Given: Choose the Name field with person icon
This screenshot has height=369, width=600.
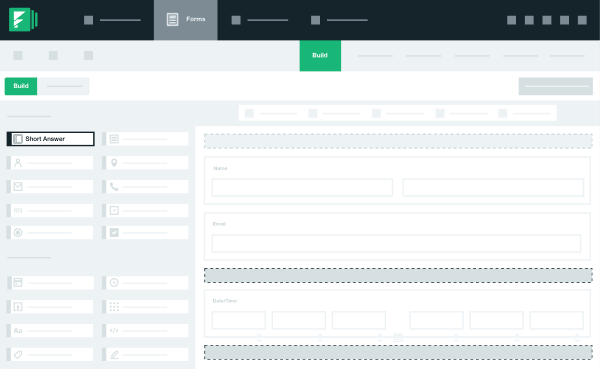Looking at the screenshot, I should (50, 163).
